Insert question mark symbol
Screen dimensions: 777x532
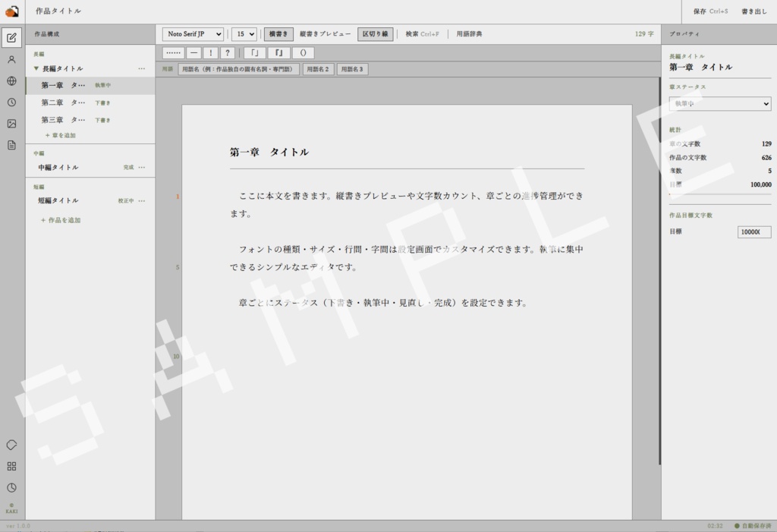(x=228, y=52)
